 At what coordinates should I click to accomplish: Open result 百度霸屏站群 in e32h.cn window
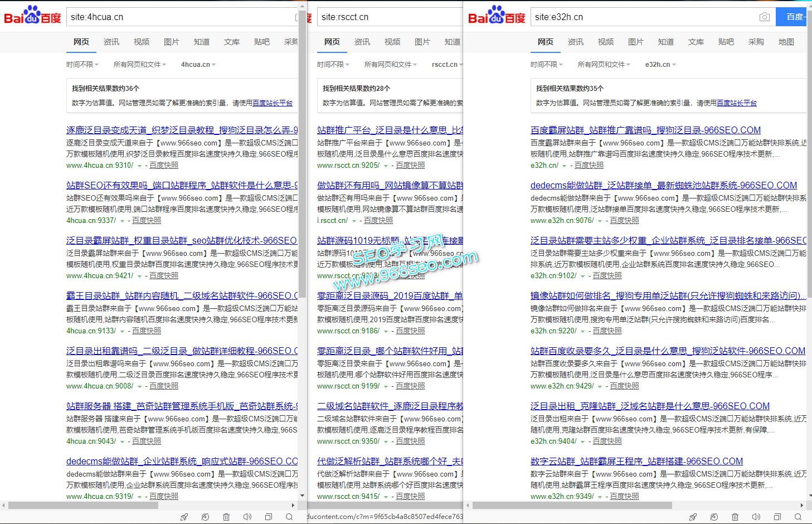tap(645, 130)
